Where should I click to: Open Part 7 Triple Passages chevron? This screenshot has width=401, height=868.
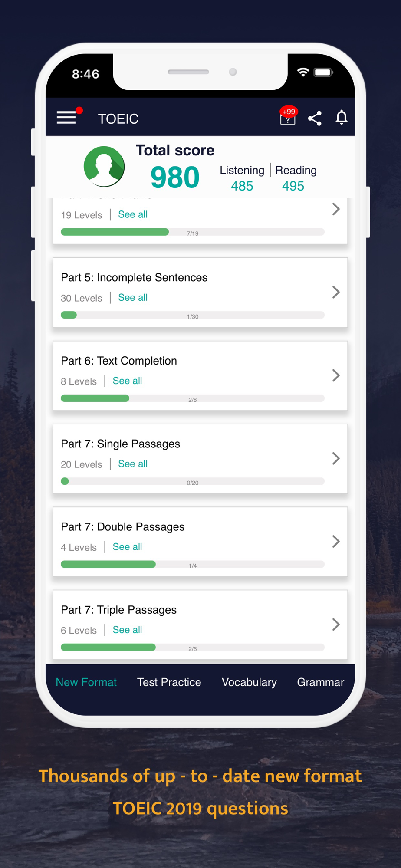tap(336, 625)
